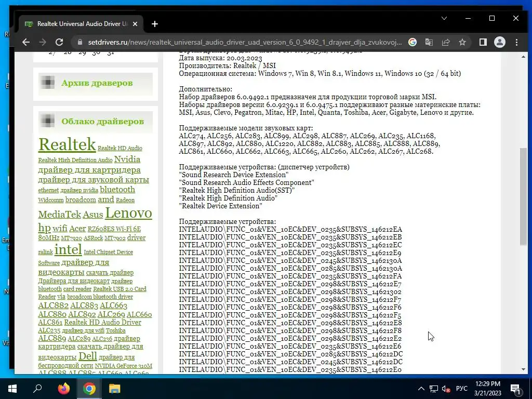The image size is (532, 399).
Task: Click the ASRock tag link
Action: pos(93,238)
